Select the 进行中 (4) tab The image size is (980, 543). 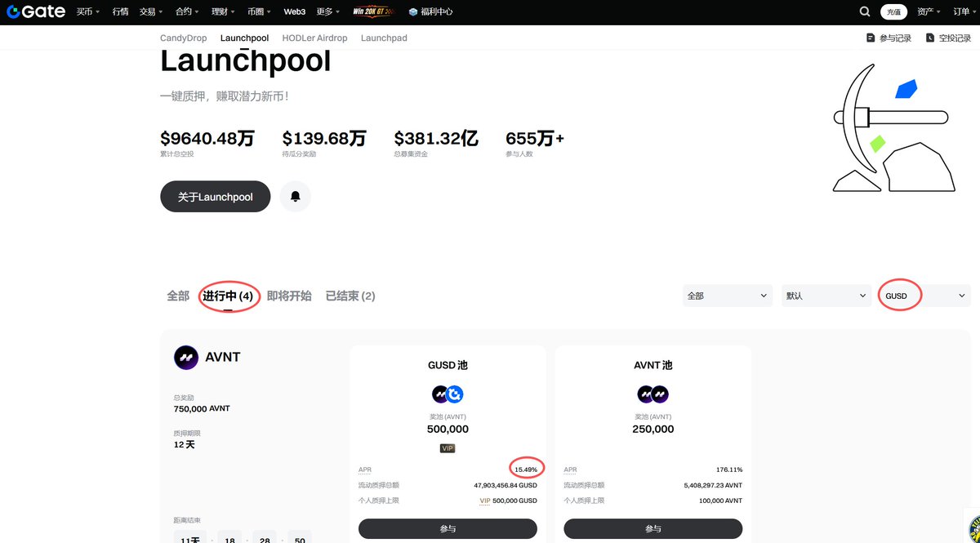click(228, 296)
